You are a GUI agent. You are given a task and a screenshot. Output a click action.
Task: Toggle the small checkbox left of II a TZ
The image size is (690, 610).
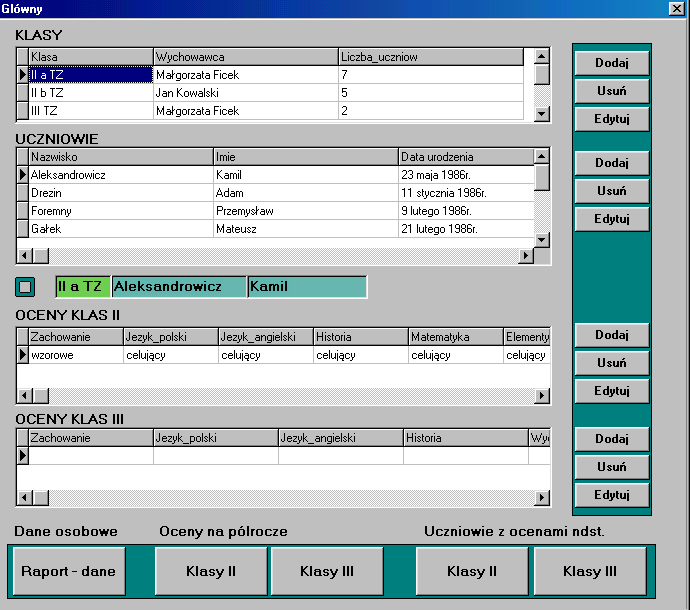tap(26, 287)
